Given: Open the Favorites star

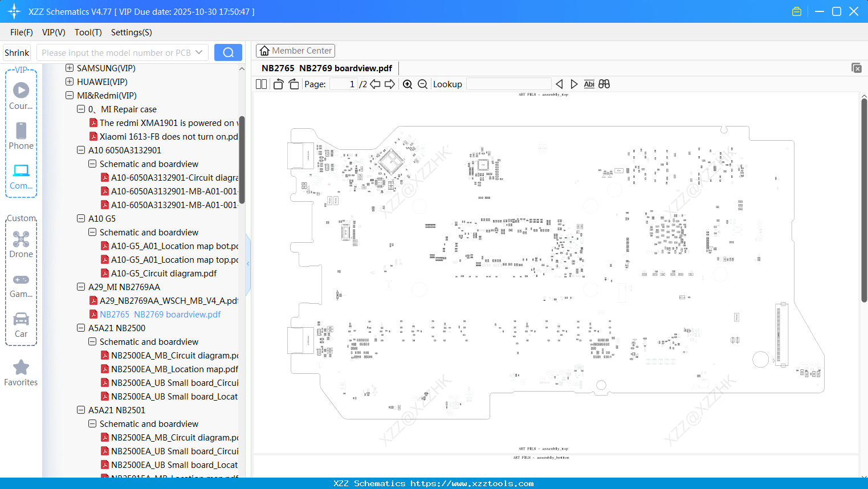Looking at the screenshot, I should pos(21,373).
